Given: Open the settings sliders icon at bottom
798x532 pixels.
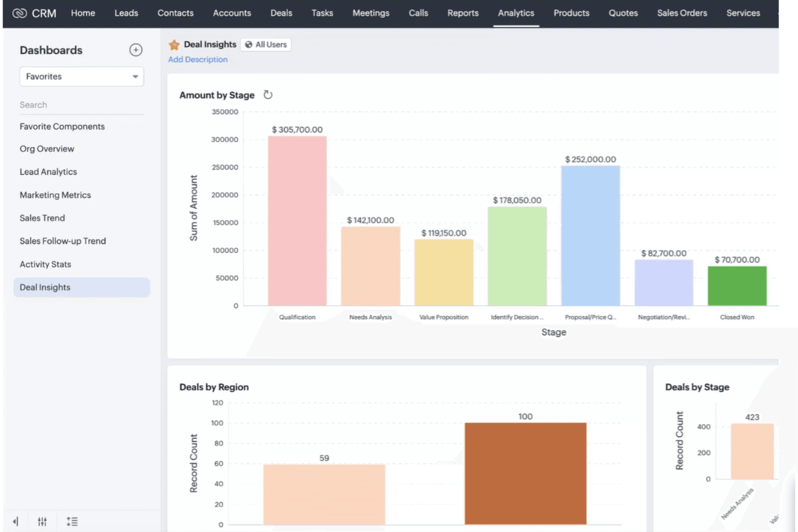Looking at the screenshot, I should [x=42, y=521].
